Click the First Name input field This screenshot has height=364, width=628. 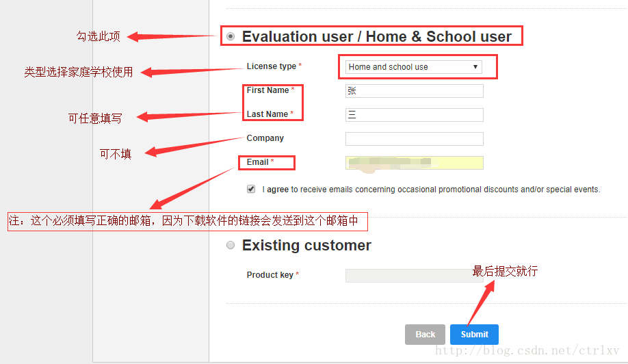pyautogui.click(x=414, y=91)
